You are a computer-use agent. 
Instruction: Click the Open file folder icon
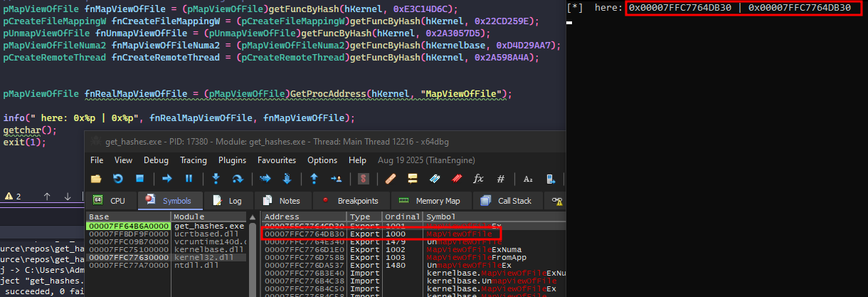click(x=96, y=179)
